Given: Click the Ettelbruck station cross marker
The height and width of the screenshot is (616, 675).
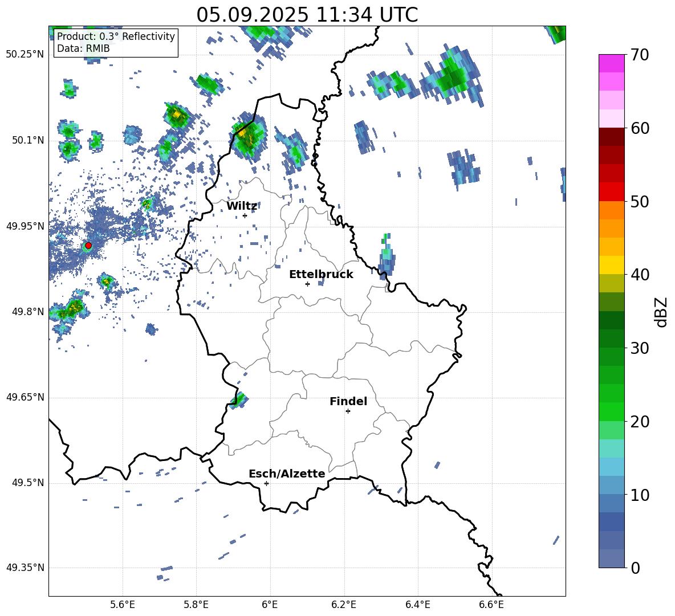Looking at the screenshot, I should tap(307, 284).
